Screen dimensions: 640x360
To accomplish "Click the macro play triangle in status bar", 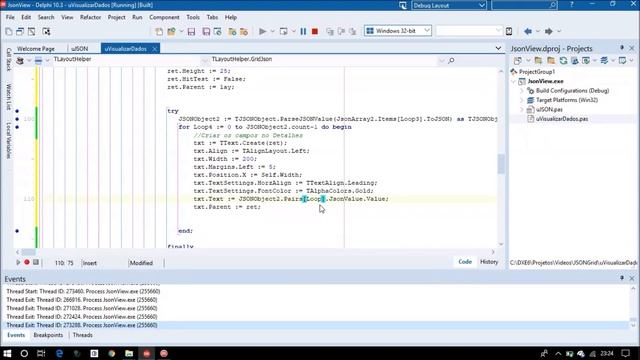I will pyautogui.click(x=18, y=262).
